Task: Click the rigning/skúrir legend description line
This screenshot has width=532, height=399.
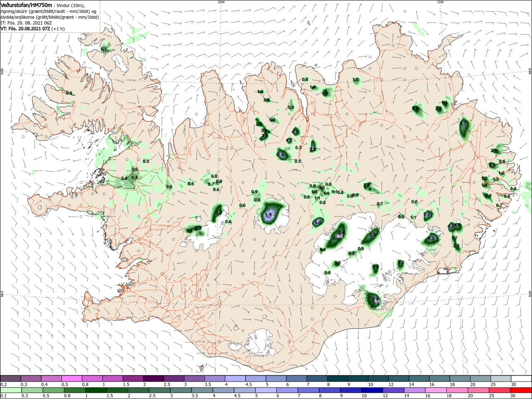Action: tap(48, 11)
